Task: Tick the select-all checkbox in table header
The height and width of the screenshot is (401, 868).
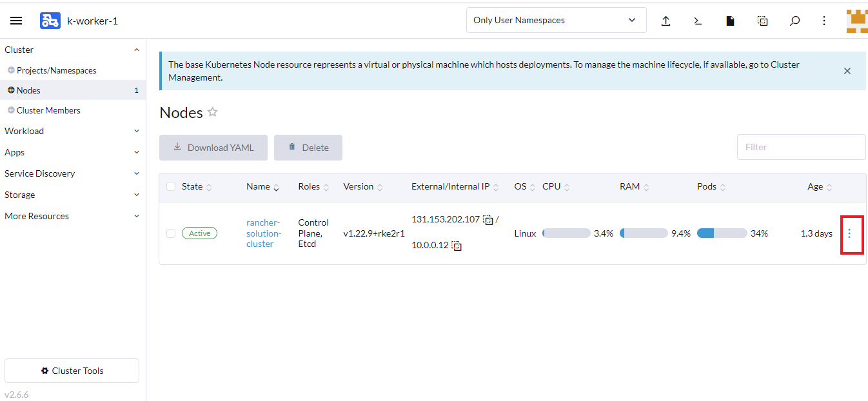Action: 171,186
